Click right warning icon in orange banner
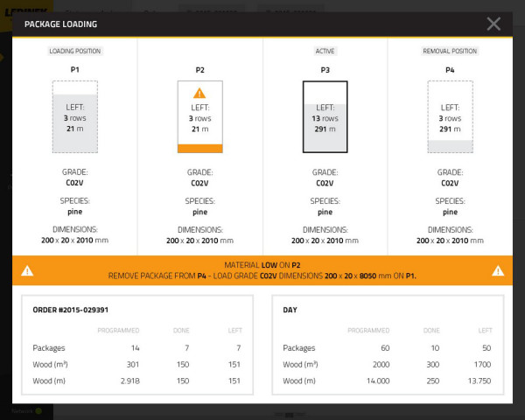Image resolution: width=525 pixels, height=420 pixels. point(497,270)
